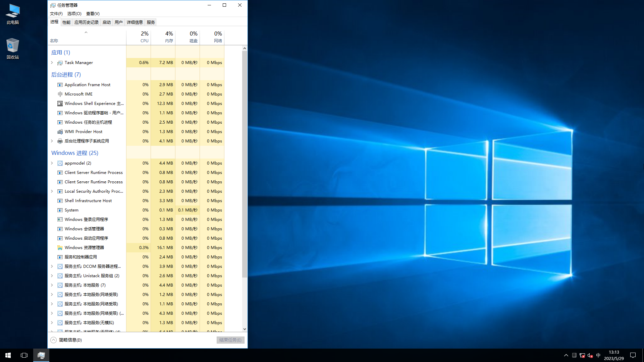The width and height of the screenshot is (644, 362).
Task: Expand 服务主机: 本地服务 (7) group
Action: 52,285
